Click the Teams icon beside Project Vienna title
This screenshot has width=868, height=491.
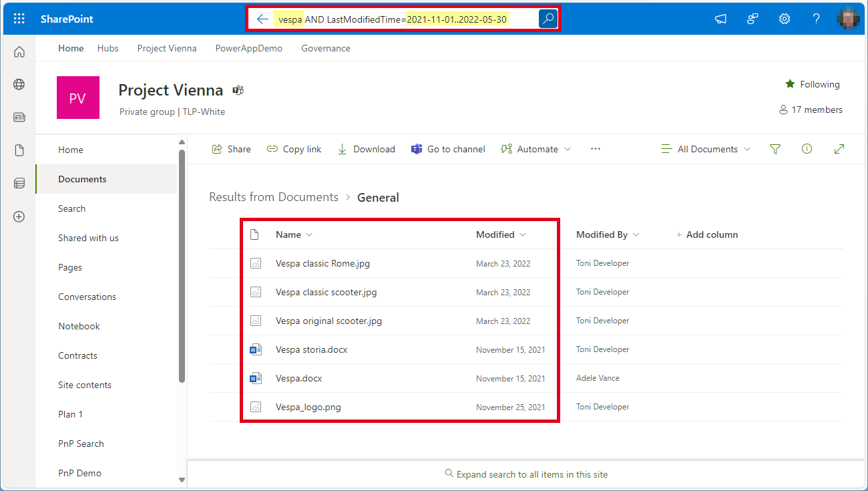point(238,89)
